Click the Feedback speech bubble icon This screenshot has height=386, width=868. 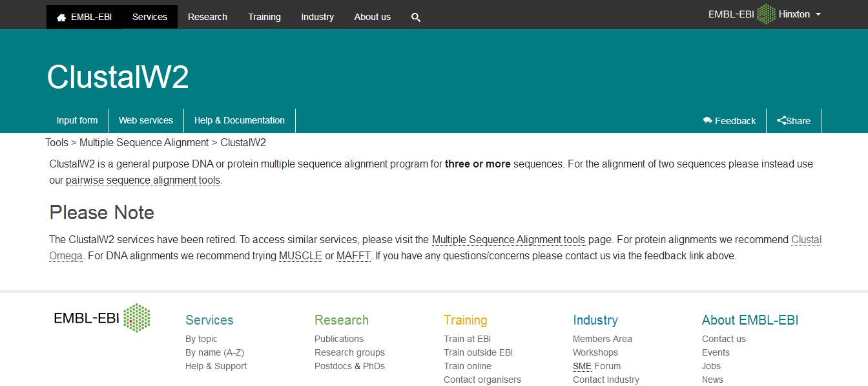point(708,120)
